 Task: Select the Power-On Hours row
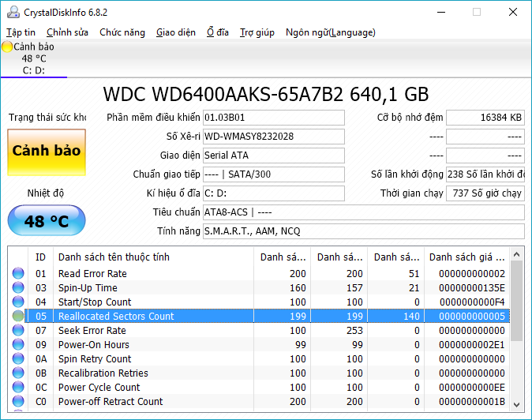(x=259, y=345)
